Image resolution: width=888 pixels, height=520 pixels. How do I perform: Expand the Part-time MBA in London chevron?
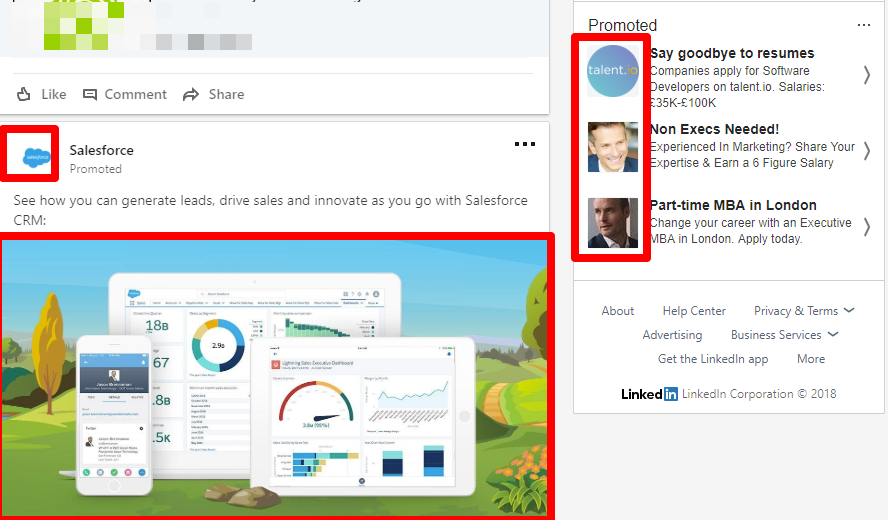tap(866, 227)
